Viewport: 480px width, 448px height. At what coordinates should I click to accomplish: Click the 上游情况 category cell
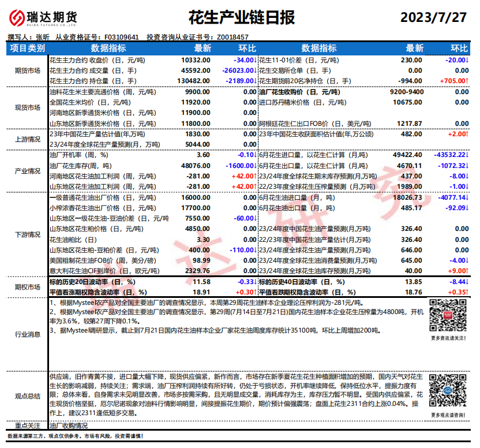coord(27,139)
